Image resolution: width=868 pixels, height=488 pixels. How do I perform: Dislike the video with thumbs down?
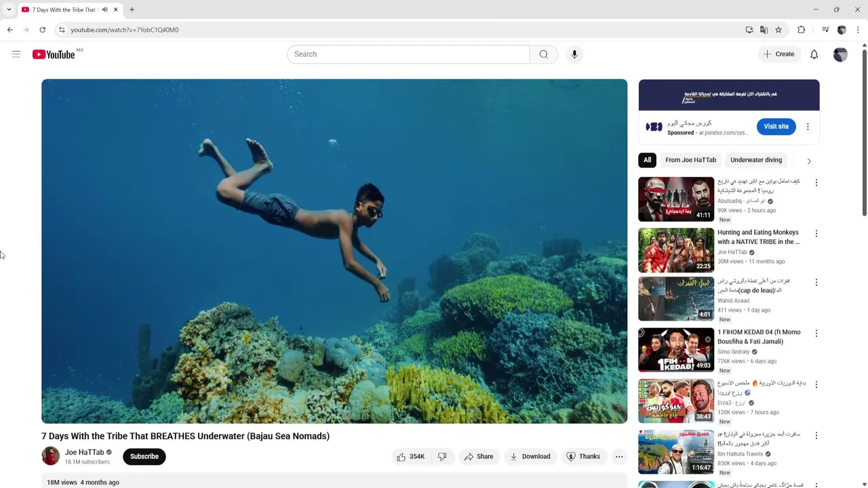point(442,457)
